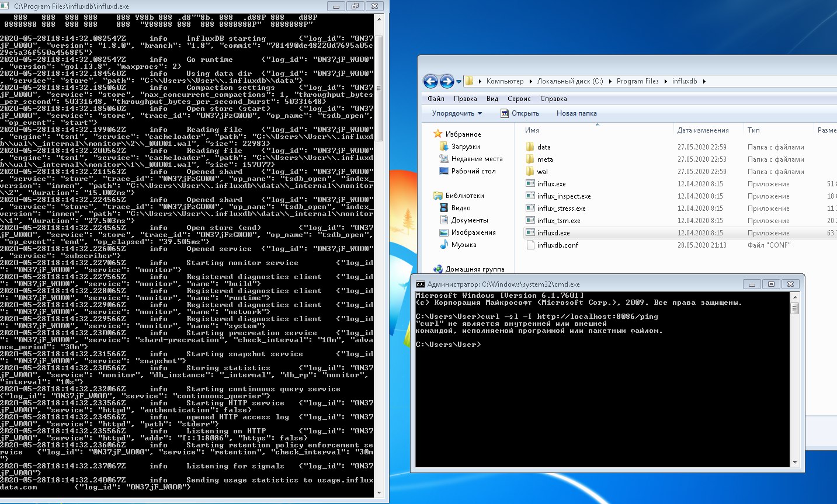Expand arrow after influxdb breadcrumb
This screenshot has width=837, height=504.
[704, 81]
